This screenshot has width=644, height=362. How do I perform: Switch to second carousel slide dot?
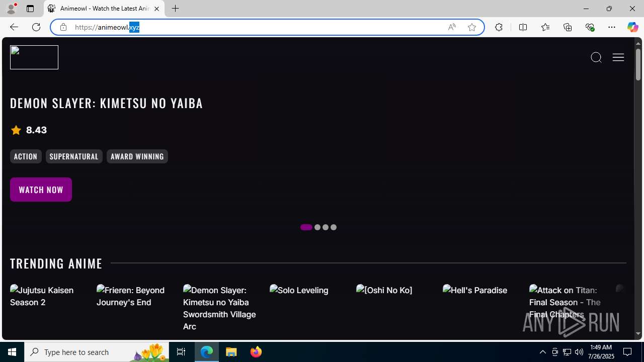317,227
